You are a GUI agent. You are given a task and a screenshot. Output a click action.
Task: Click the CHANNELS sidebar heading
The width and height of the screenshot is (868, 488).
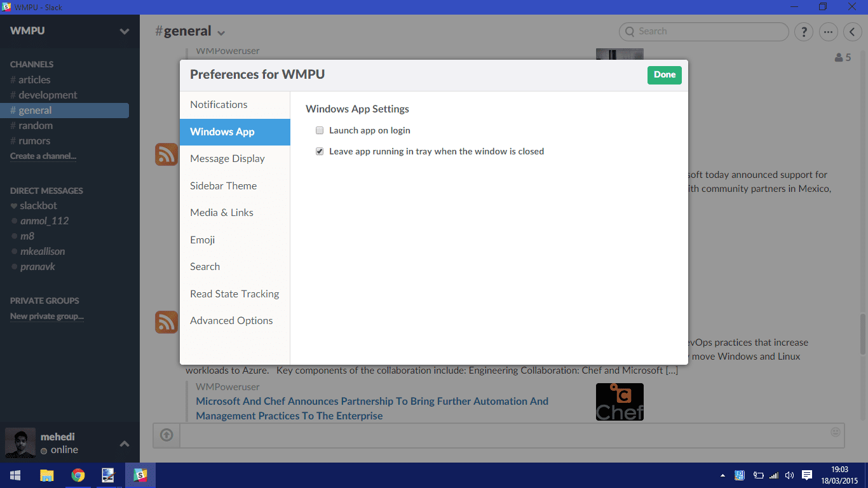[x=32, y=64]
